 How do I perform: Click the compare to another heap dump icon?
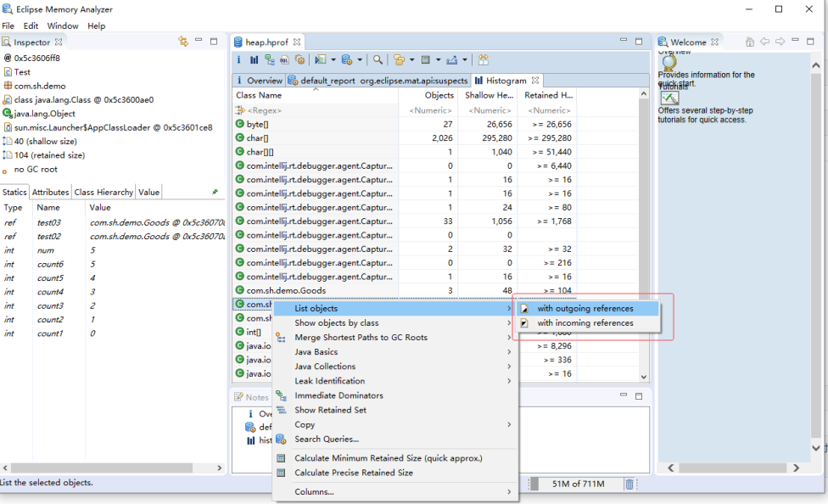tap(484, 59)
